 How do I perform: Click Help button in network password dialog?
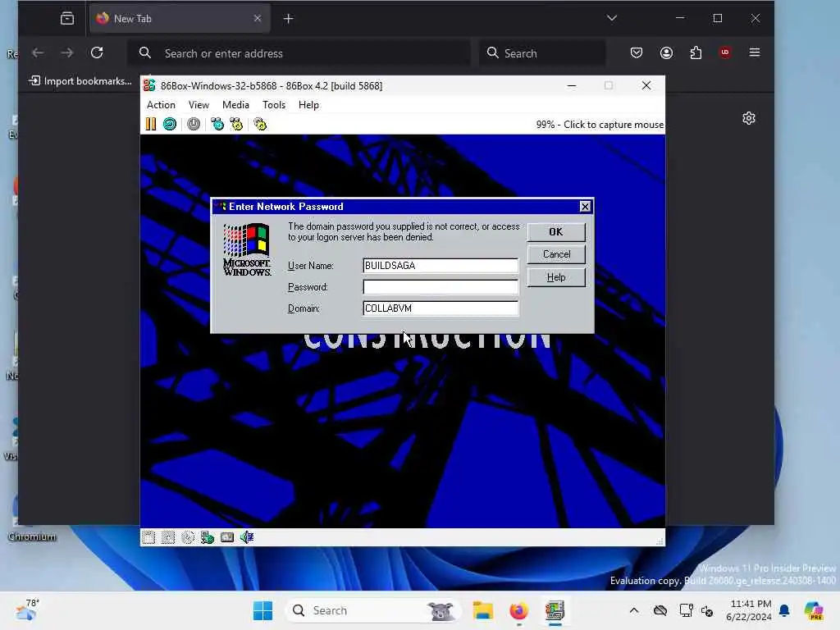(556, 277)
